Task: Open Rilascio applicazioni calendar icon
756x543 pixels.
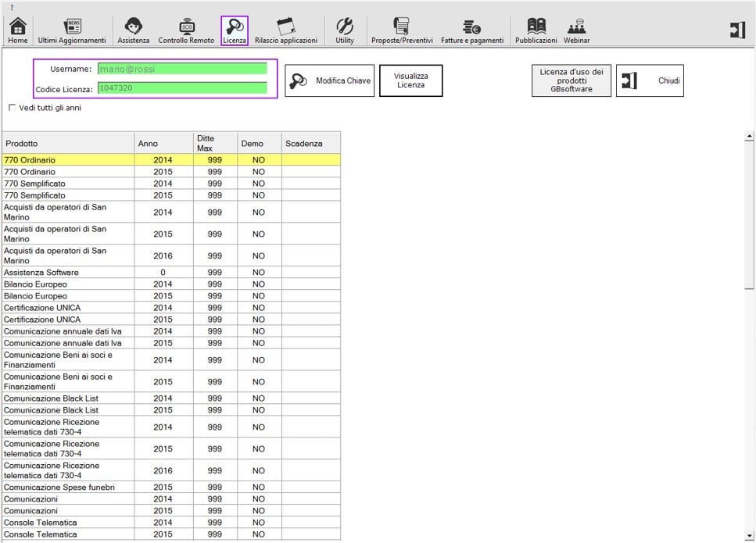Action: click(x=286, y=30)
